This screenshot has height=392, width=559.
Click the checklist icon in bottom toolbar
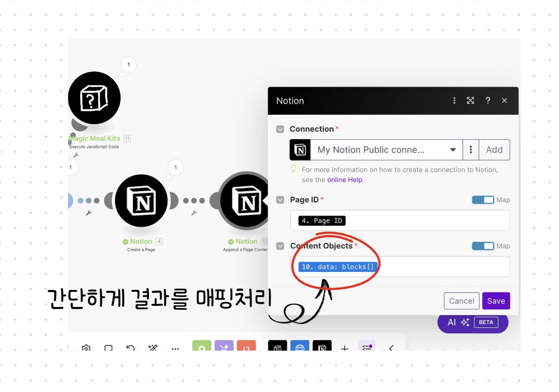coord(367,346)
